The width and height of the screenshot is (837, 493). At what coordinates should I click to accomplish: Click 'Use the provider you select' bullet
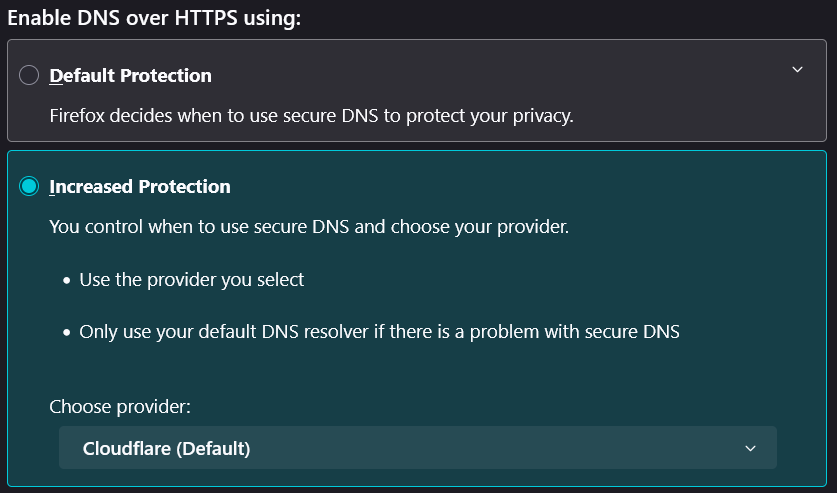point(191,280)
